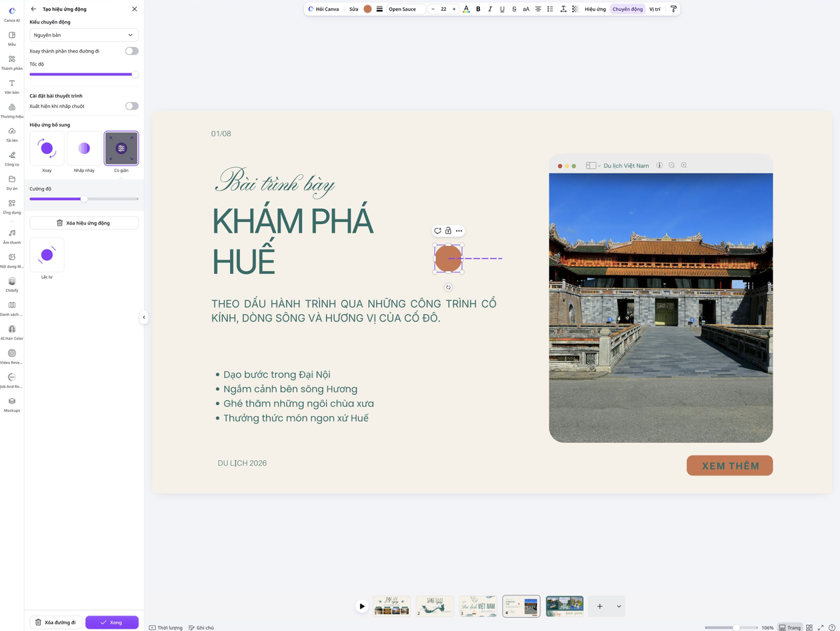Click the rotate handle below the circle
840x631 pixels.
coord(448,287)
